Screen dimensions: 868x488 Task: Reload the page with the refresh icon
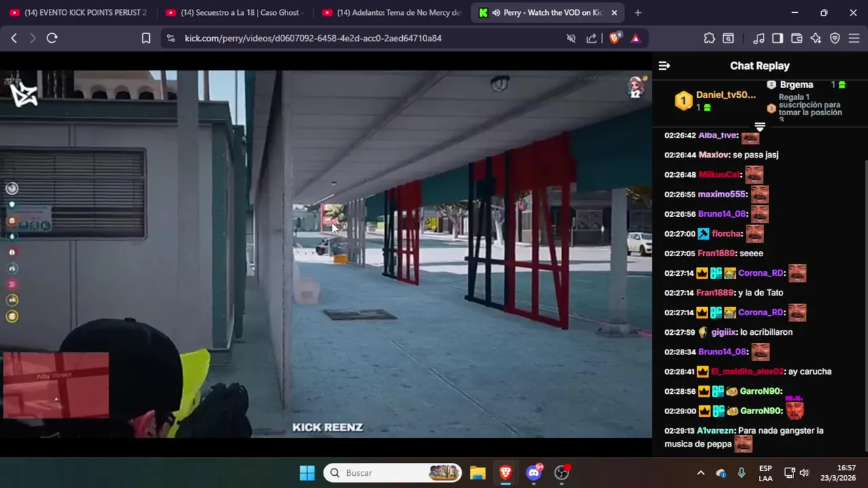pos(52,39)
